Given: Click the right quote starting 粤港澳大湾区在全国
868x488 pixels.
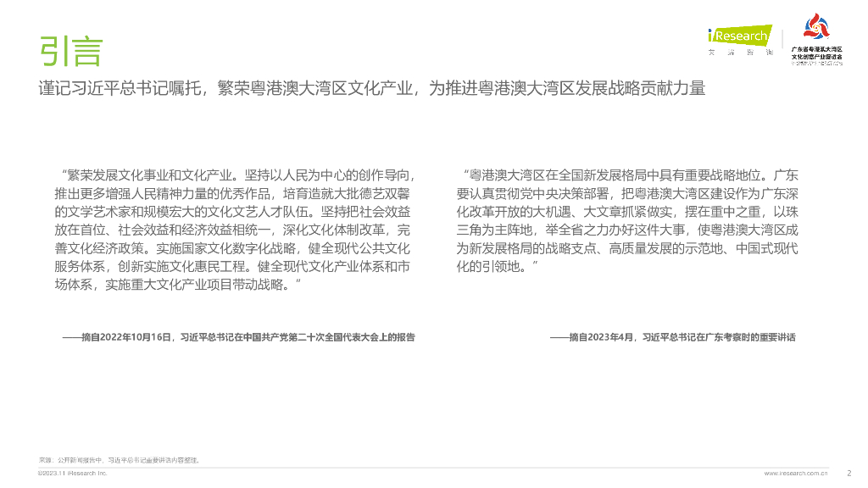Looking at the screenshot, I should tap(627, 221).
